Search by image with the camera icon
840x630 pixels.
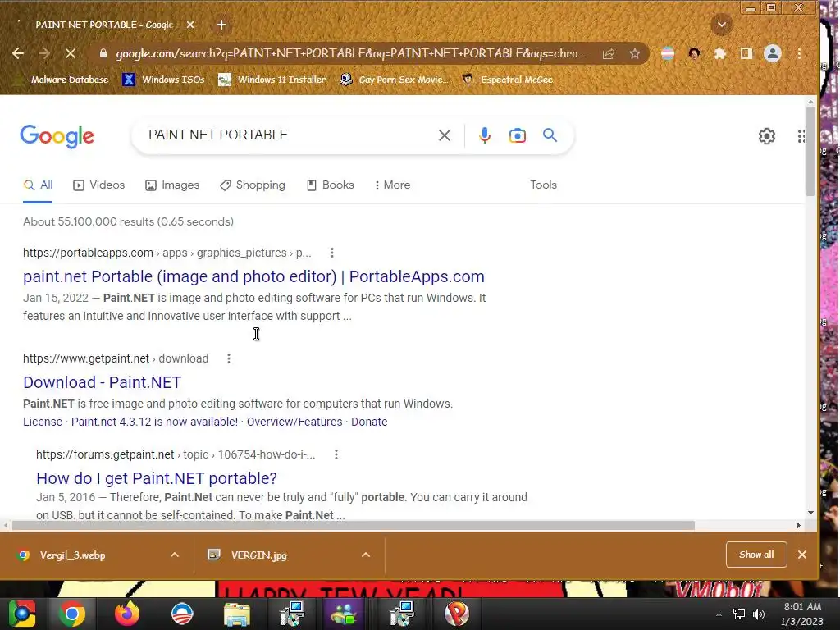[x=517, y=135]
